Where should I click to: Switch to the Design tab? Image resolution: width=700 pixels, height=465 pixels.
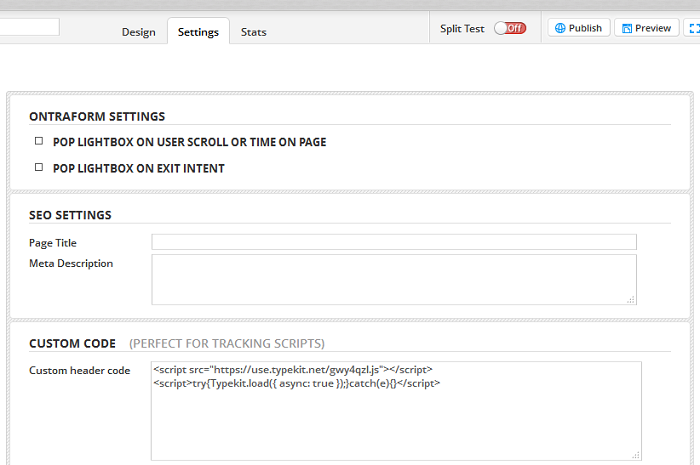click(138, 32)
